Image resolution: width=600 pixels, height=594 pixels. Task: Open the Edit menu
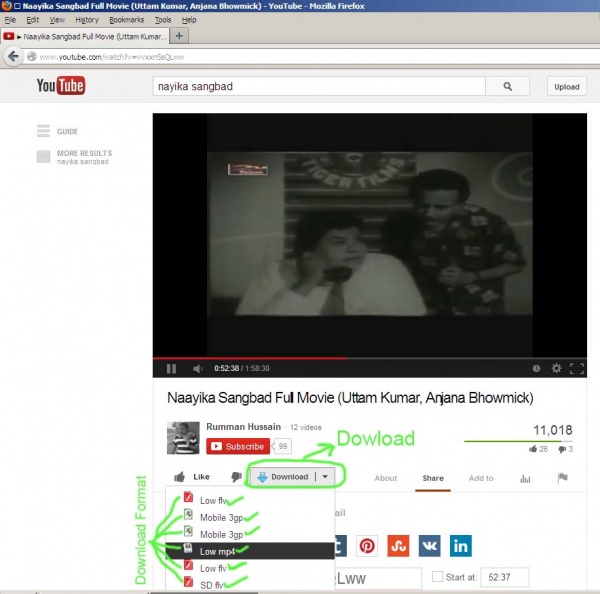point(33,20)
